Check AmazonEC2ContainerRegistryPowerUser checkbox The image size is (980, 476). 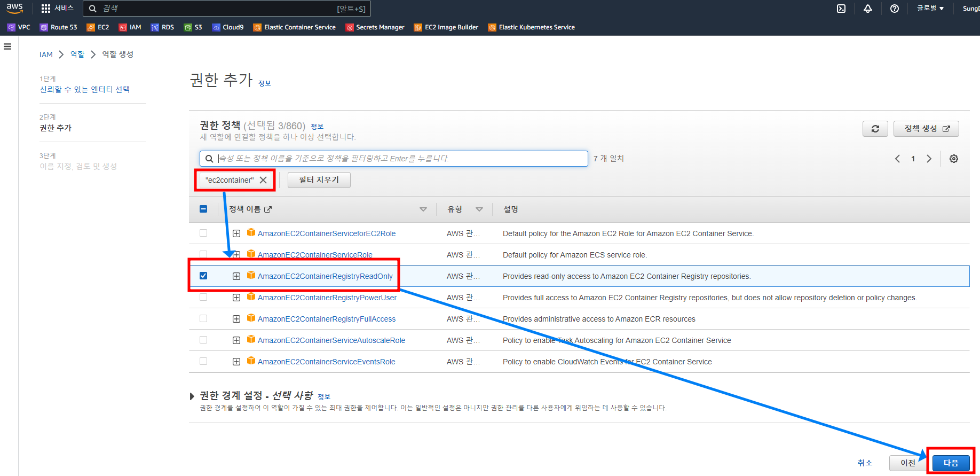(x=203, y=297)
